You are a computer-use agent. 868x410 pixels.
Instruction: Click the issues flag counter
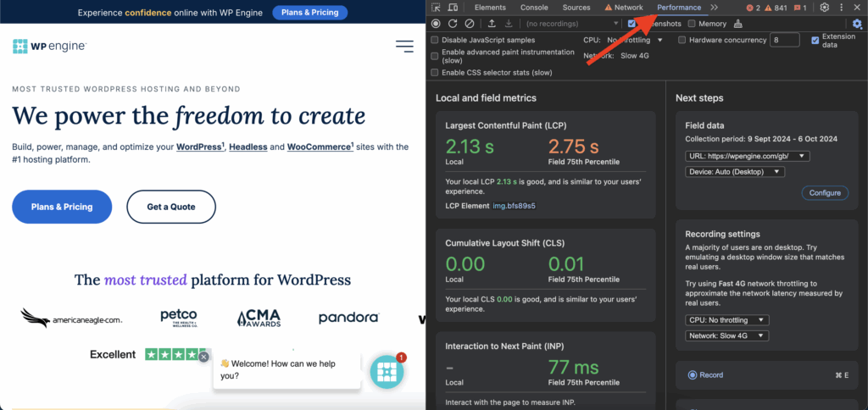800,8
